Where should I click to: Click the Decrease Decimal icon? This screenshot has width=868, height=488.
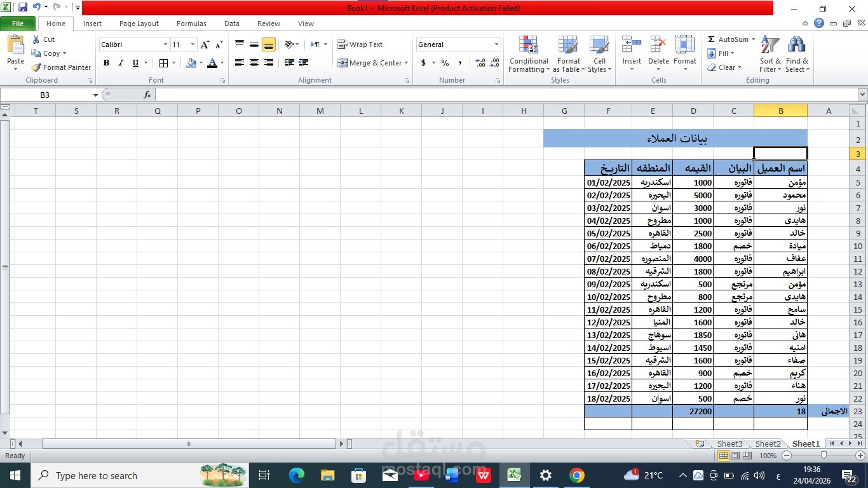point(494,63)
